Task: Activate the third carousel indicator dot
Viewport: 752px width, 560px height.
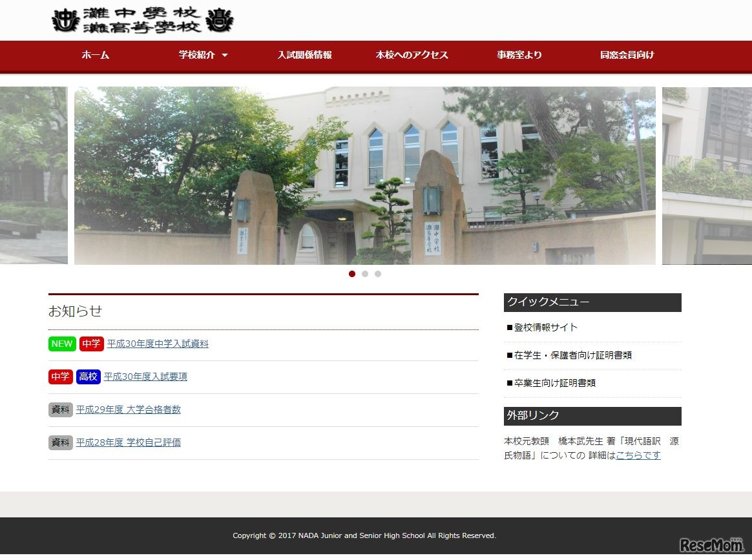Action: [378, 274]
